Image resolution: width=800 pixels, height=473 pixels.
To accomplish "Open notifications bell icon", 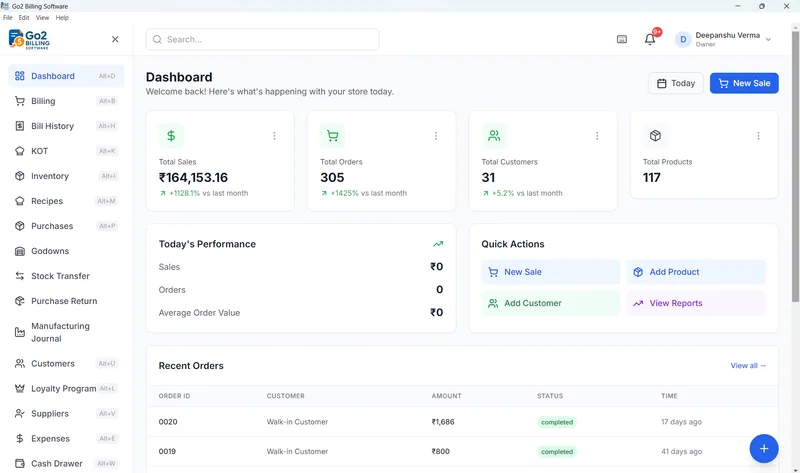I will (x=650, y=39).
